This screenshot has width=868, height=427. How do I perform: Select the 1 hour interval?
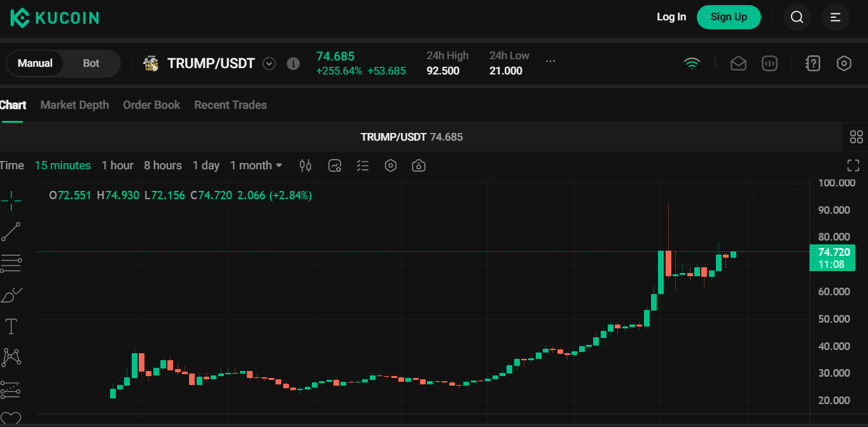point(118,165)
